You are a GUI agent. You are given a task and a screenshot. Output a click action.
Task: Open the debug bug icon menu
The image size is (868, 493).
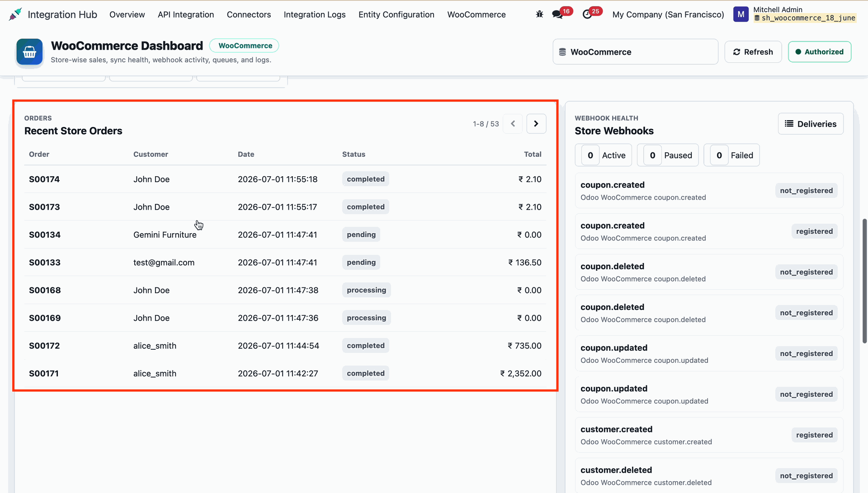point(539,14)
